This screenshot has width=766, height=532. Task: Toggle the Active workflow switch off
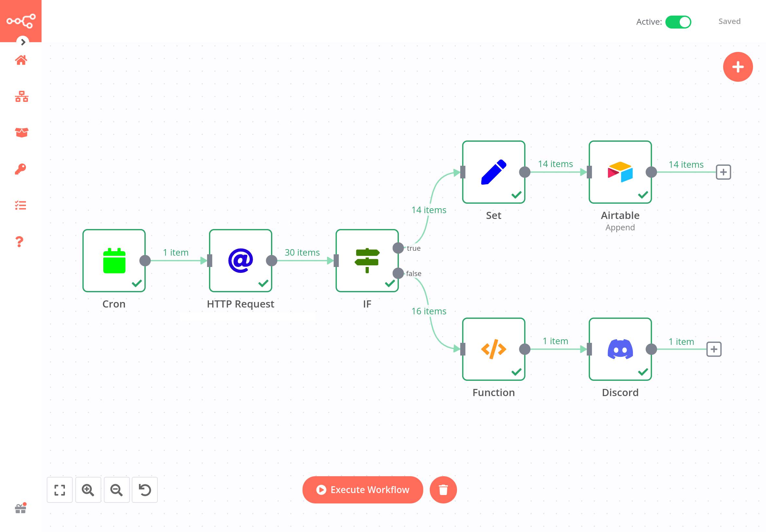[678, 22]
